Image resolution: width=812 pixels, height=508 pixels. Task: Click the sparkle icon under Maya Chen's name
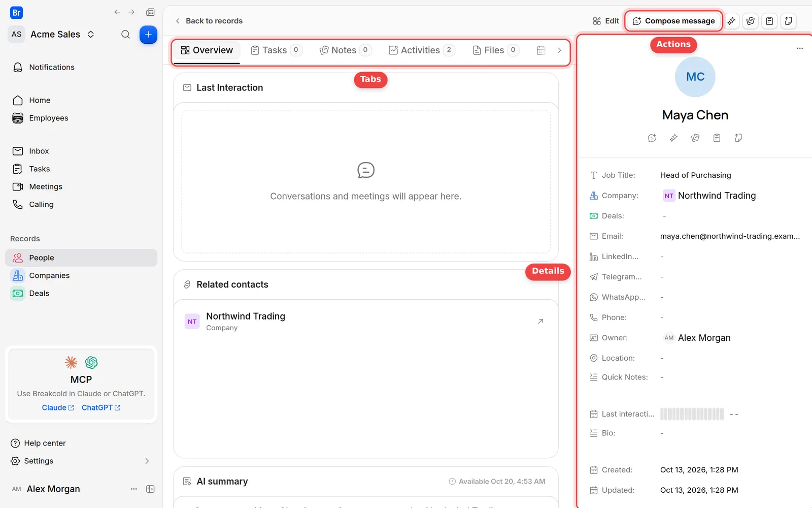[673, 138]
